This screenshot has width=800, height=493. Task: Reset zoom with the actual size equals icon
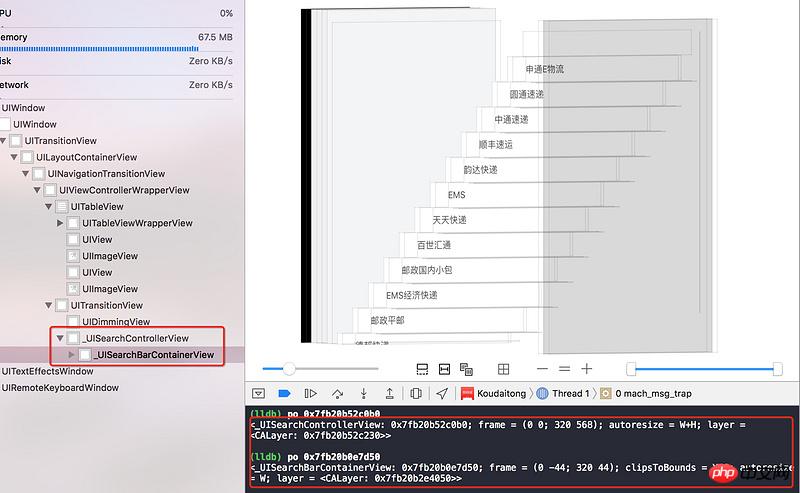pyautogui.click(x=564, y=368)
